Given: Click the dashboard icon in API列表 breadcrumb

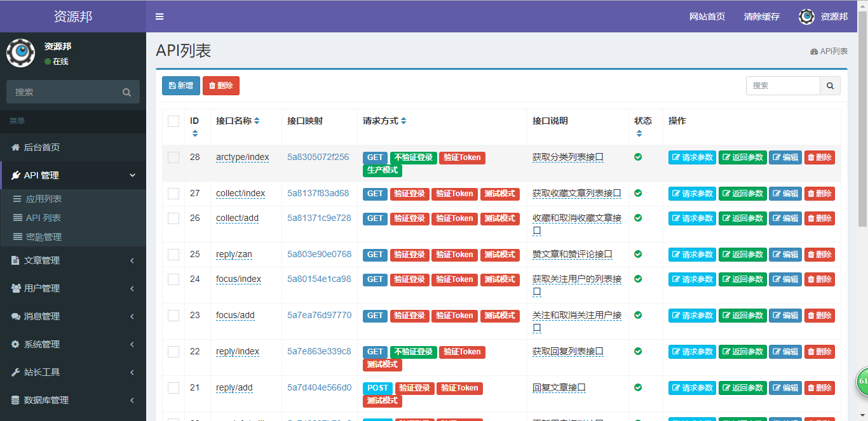Looking at the screenshot, I should [x=814, y=51].
